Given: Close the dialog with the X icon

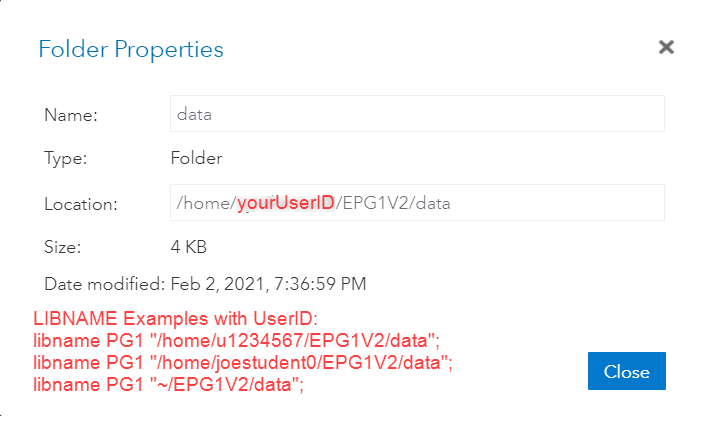Looking at the screenshot, I should (666, 47).
